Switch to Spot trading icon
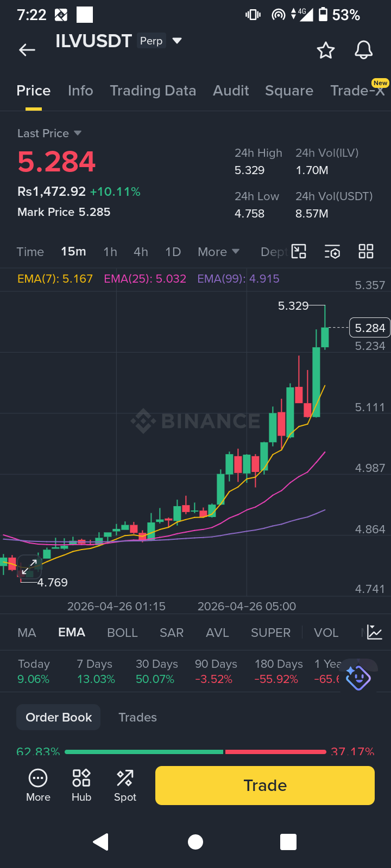This screenshot has width=391, height=868. click(x=125, y=785)
